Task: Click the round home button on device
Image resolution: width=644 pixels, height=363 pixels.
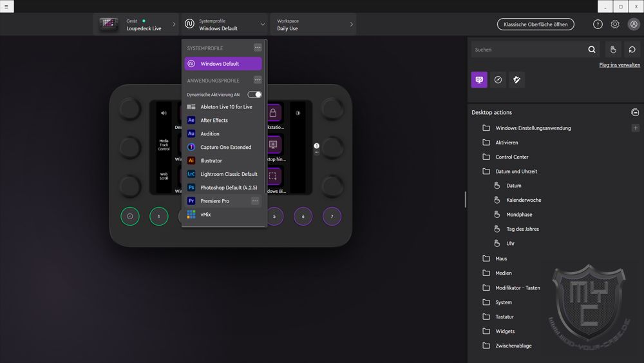Action: [x=130, y=216]
